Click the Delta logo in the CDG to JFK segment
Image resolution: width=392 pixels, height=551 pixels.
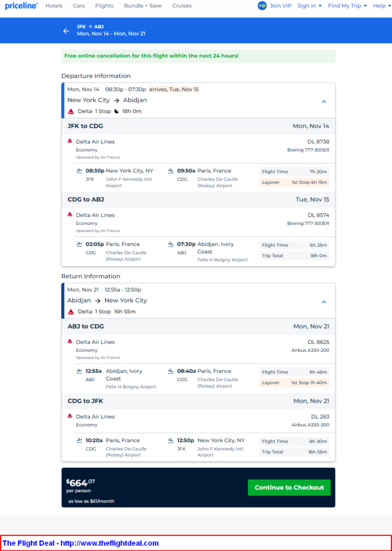coord(70,416)
